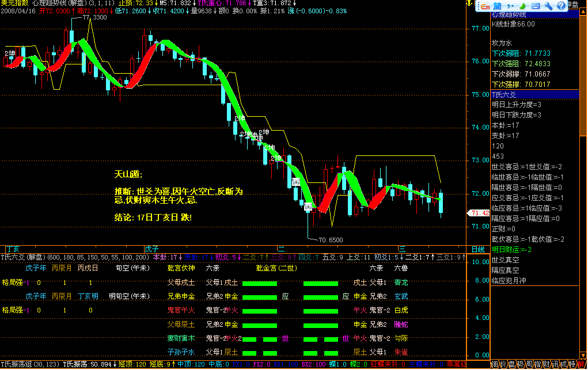Click 白虎 in 六兽 column
Viewport: 588px width, 370px height.
click(401, 310)
